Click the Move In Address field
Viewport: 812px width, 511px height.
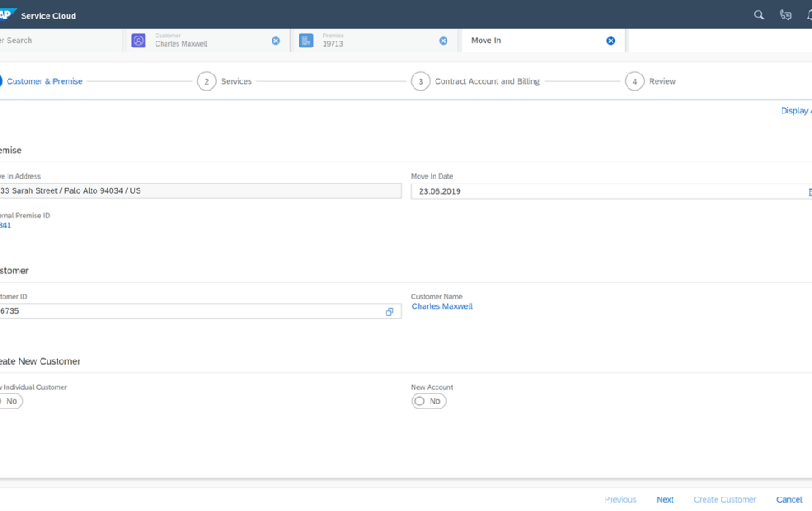[200, 190]
